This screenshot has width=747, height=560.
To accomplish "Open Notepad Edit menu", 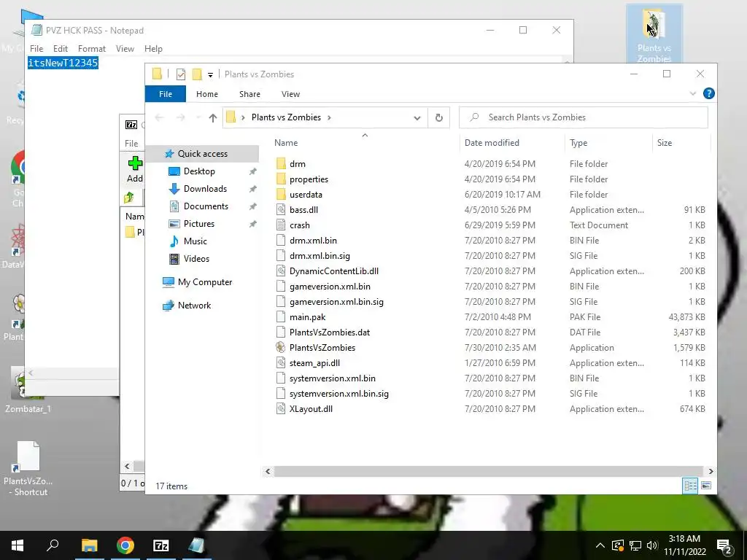I will click(61, 49).
